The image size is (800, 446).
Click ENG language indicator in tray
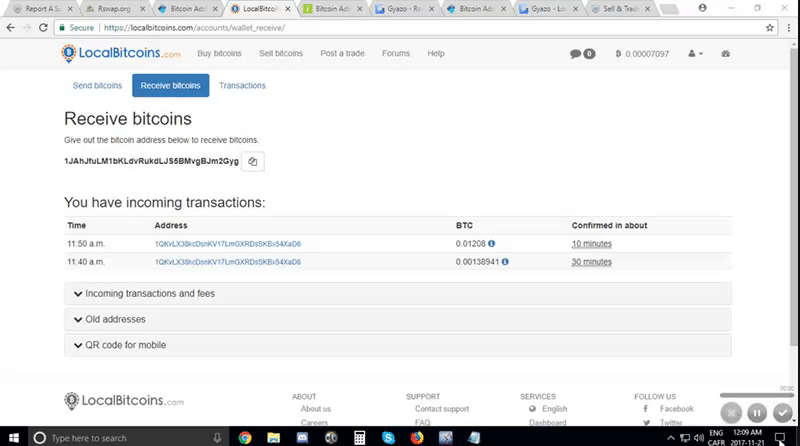[716, 433]
